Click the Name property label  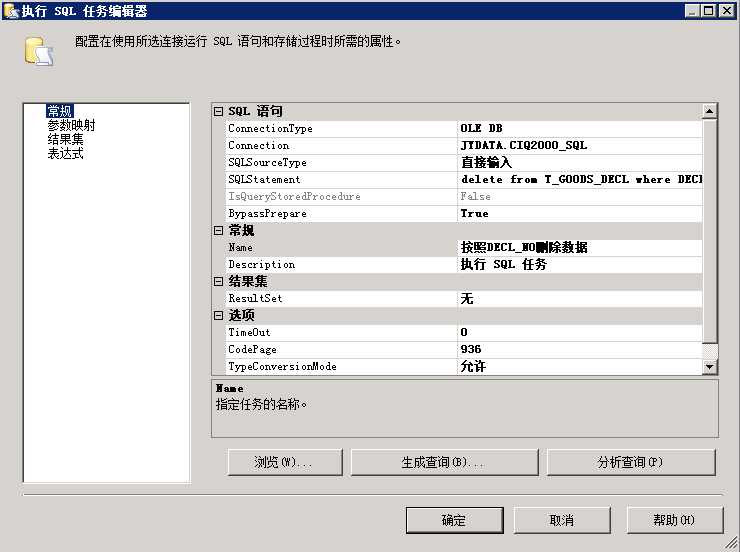[x=240, y=247]
